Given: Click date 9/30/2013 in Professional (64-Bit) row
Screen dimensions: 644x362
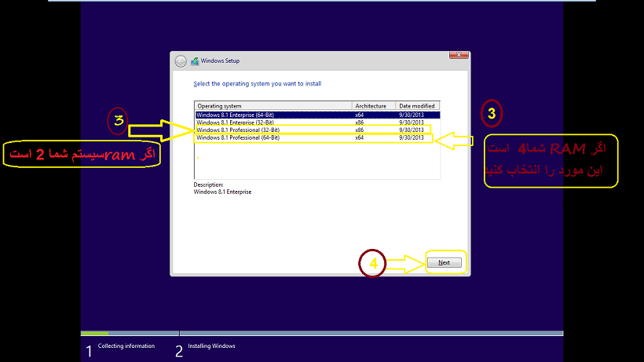Looking at the screenshot, I should pos(411,137).
